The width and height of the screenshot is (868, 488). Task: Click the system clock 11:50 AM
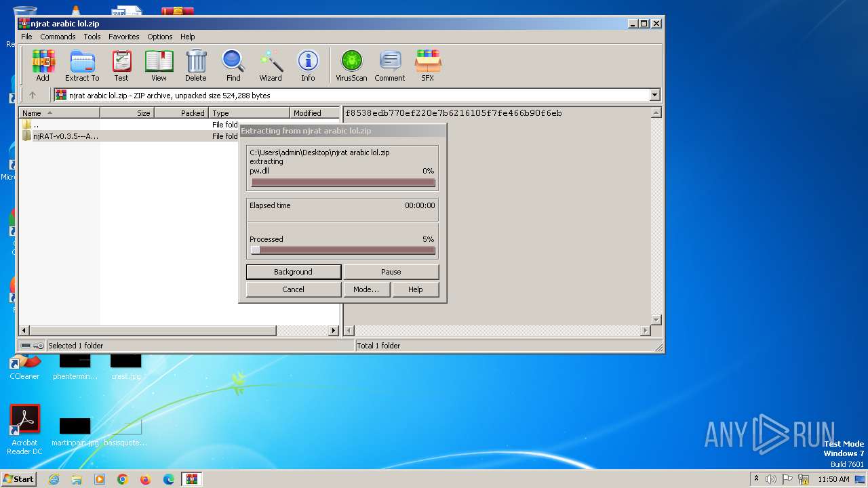point(833,479)
